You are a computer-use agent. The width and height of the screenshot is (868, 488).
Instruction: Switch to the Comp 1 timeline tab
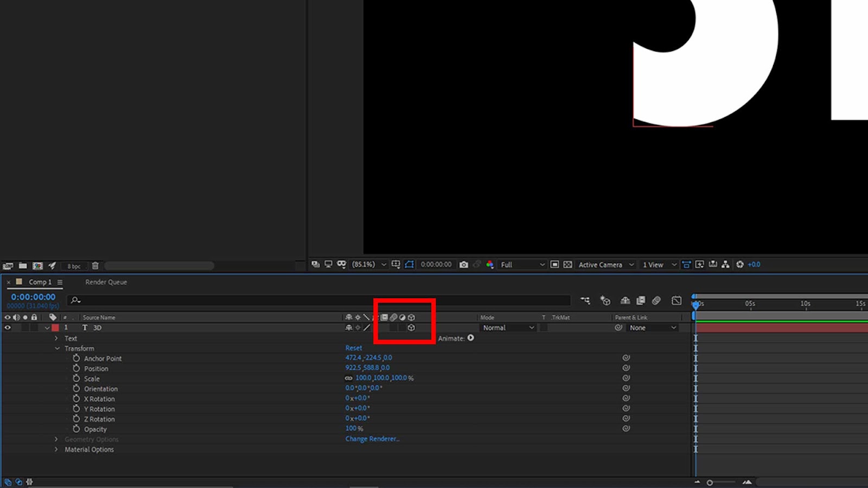40,282
